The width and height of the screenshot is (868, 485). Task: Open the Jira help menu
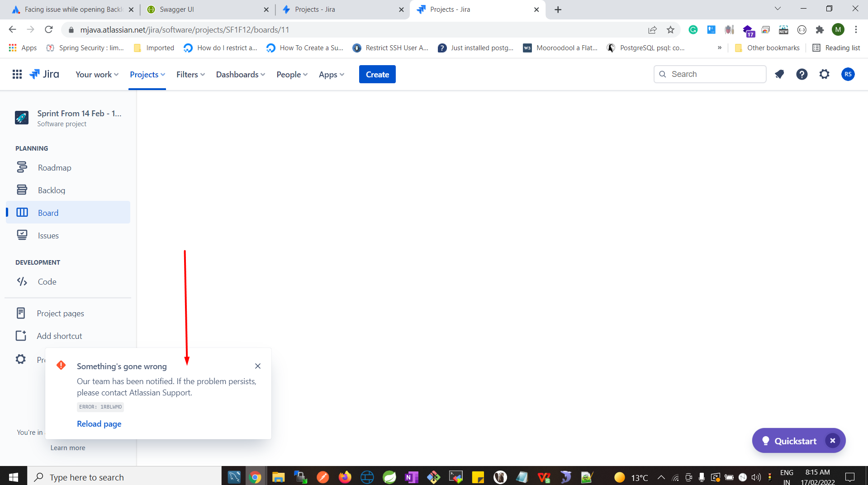click(x=802, y=74)
